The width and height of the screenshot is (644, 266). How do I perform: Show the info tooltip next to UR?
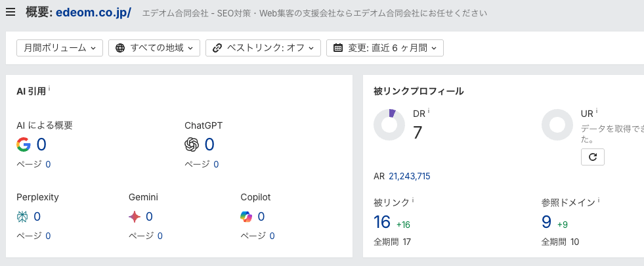597,110
